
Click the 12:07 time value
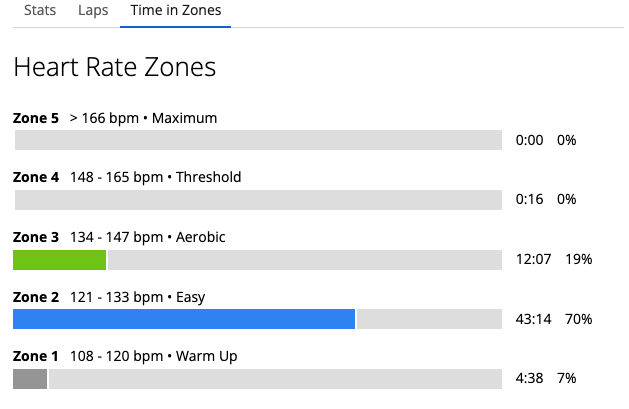534,259
